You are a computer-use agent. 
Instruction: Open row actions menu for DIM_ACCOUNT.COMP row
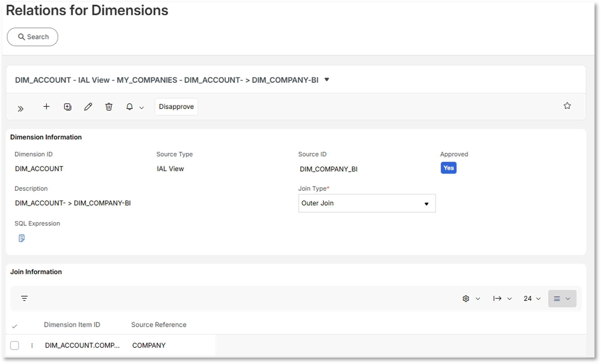(32, 345)
